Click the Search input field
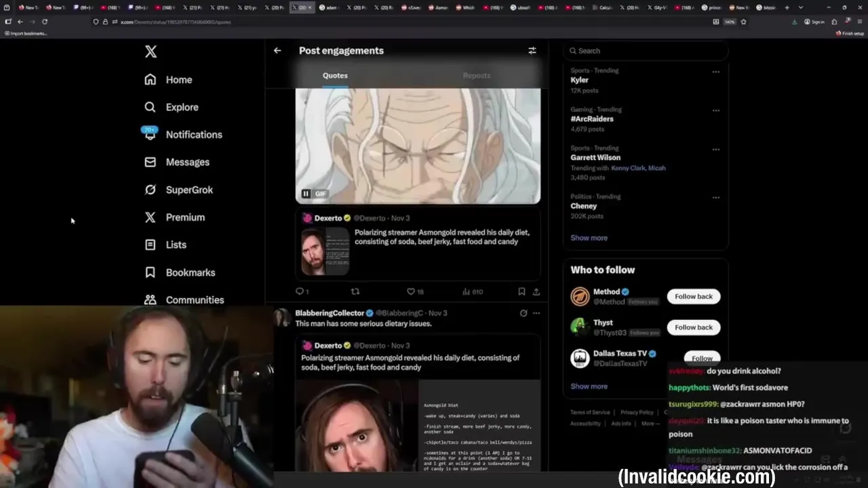 point(646,51)
